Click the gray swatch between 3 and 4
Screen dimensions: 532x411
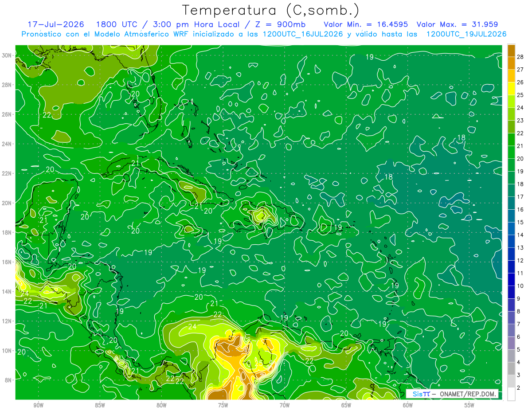tap(511, 368)
